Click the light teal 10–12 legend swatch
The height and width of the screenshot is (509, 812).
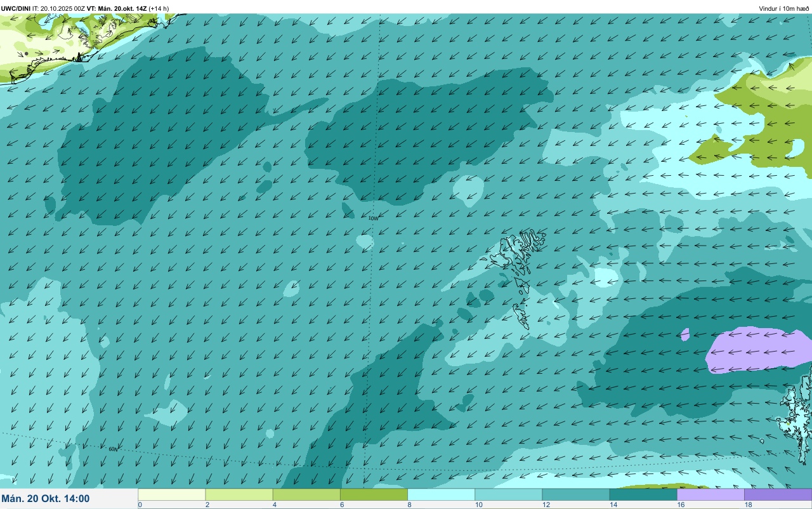coord(509,494)
